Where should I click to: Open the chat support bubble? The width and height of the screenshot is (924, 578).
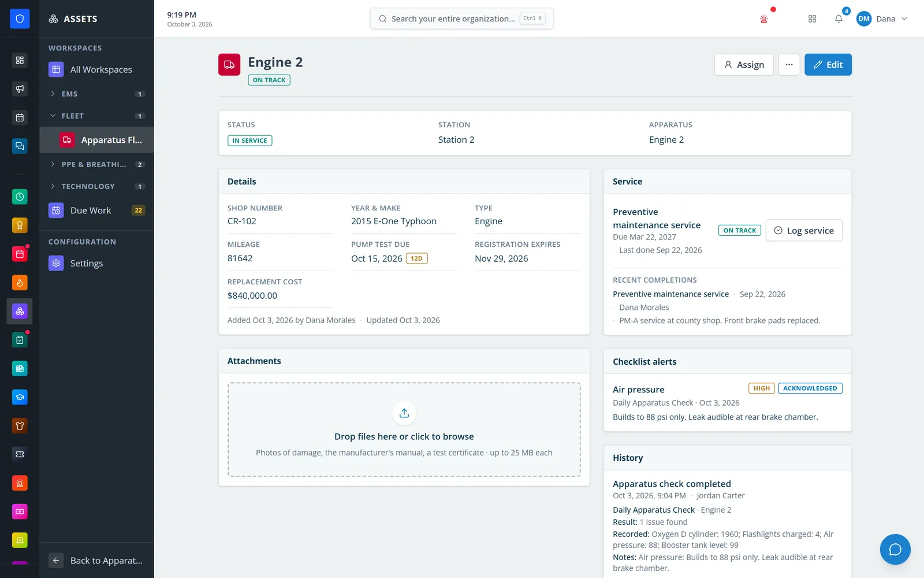pyautogui.click(x=895, y=549)
